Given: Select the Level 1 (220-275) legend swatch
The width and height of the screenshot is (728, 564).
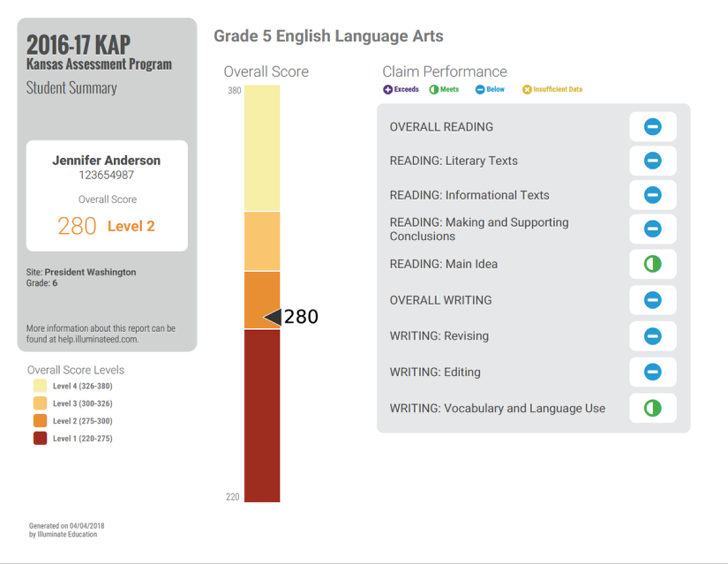Looking at the screenshot, I should tap(40, 438).
